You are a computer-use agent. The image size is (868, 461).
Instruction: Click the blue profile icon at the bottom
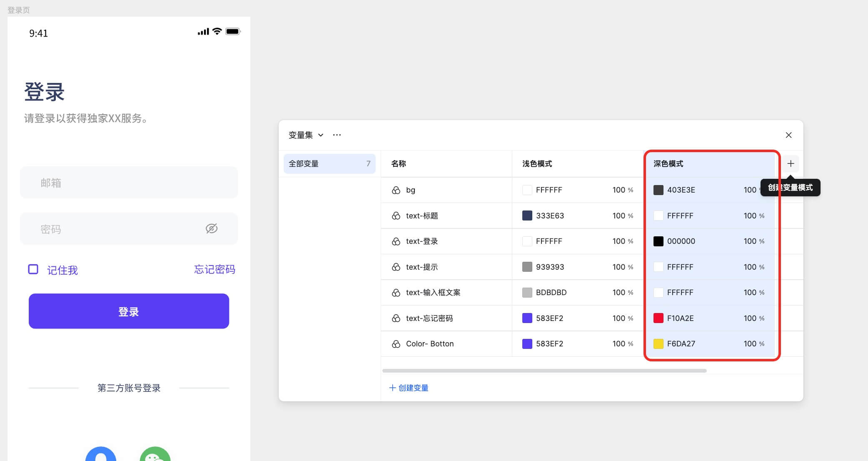tap(101, 455)
